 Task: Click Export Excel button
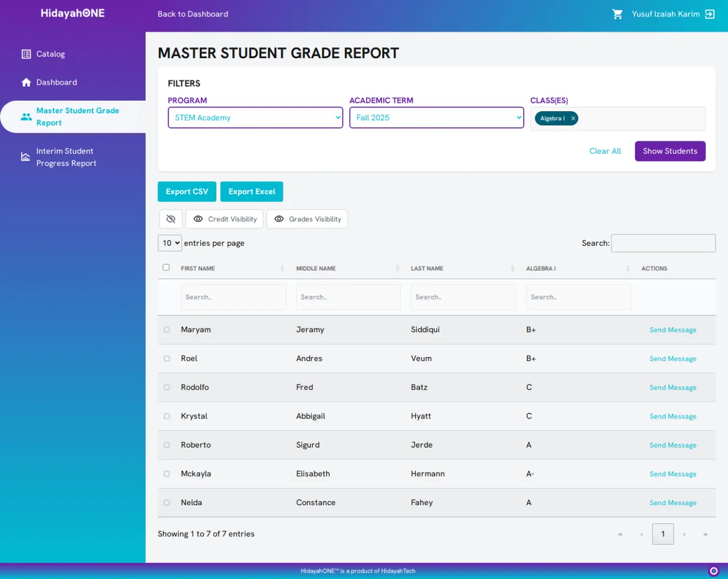pyautogui.click(x=252, y=192)
